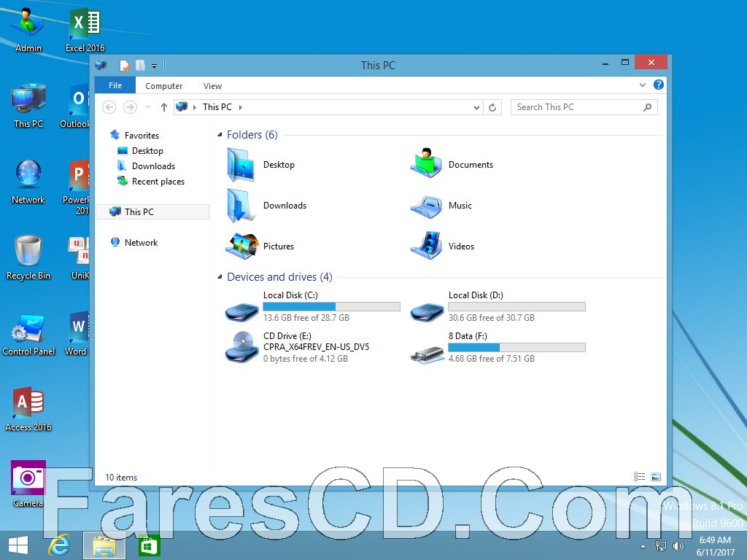Viewport: 747px width, 560px height.
Task: Click the This PC icon in address bar
Action: pyautogui.click(x=182, y=107)
